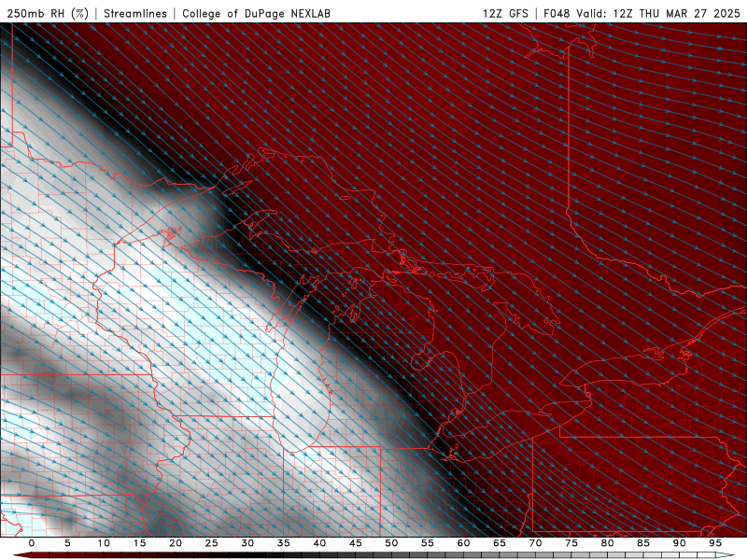The image size is (747, 560).
Task: Select the "45" label on the color scale
Action: 356,543
